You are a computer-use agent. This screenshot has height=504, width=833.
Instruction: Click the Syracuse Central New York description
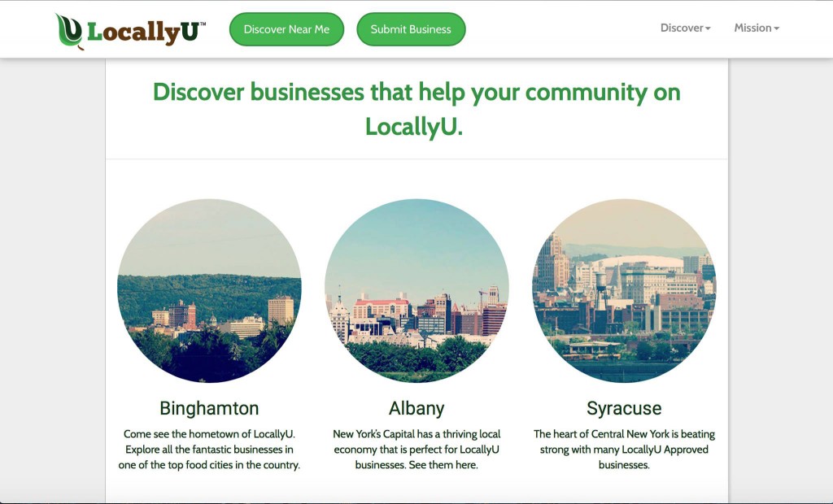click(624, 450)
